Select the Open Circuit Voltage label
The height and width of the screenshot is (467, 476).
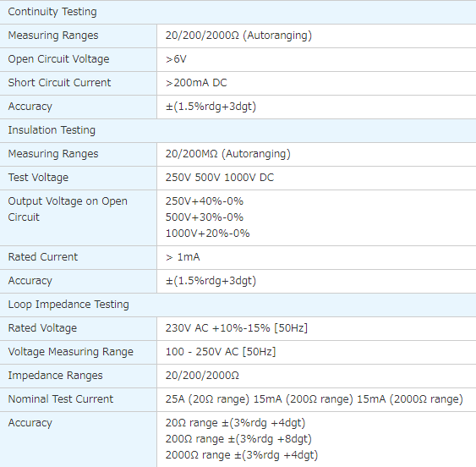tap(58, 59)
